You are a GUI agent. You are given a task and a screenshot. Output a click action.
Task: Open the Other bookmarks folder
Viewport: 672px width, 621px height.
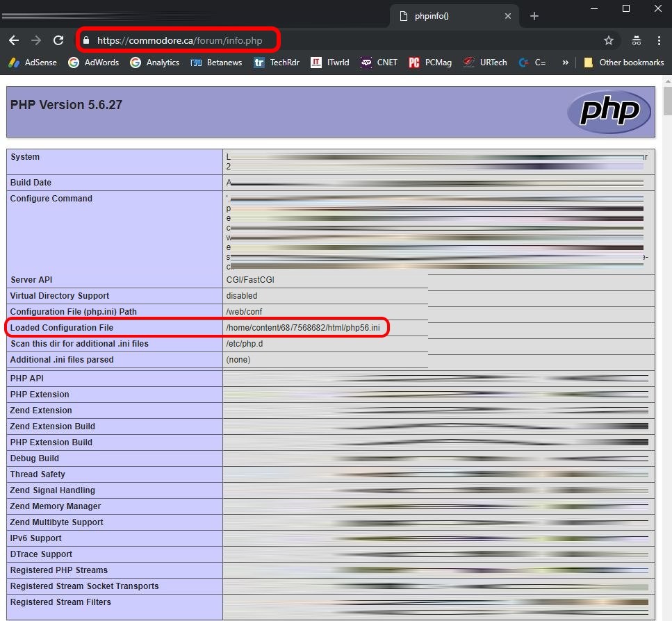click(x=623, y=63)
